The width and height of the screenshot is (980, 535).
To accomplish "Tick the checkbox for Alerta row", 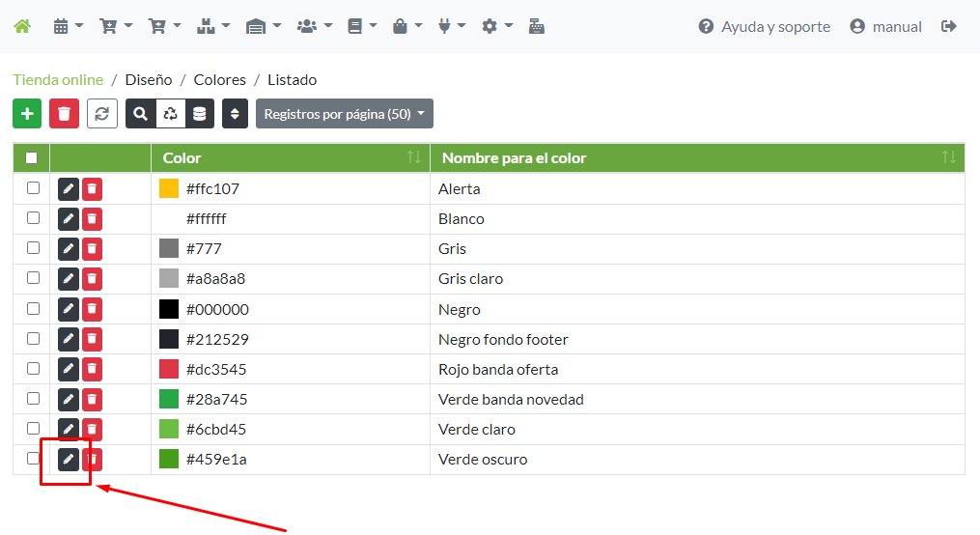I will pos(33,188).
